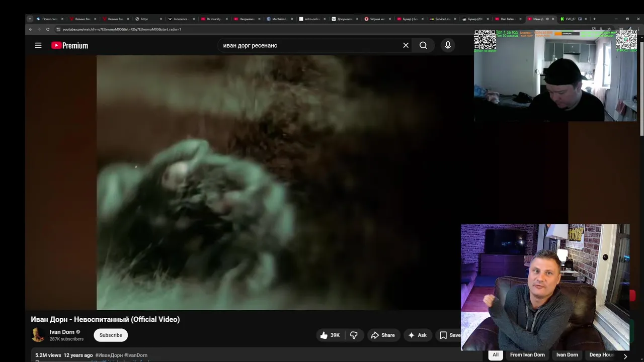
Task: Open the YouTube guide hamburger menu
Action: (x=38, y=45)
